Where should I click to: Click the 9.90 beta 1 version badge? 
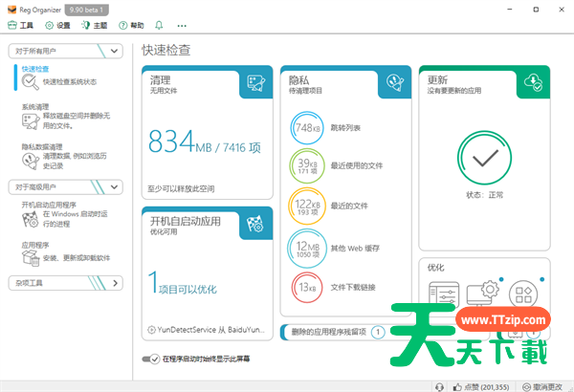[x=86, y=10]
